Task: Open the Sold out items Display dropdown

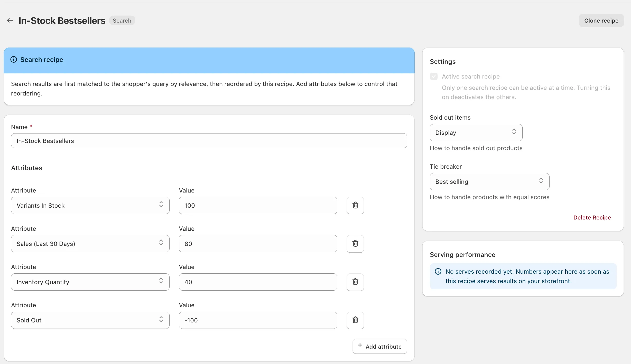Action: pyautogui.click(x=476, y=132)
